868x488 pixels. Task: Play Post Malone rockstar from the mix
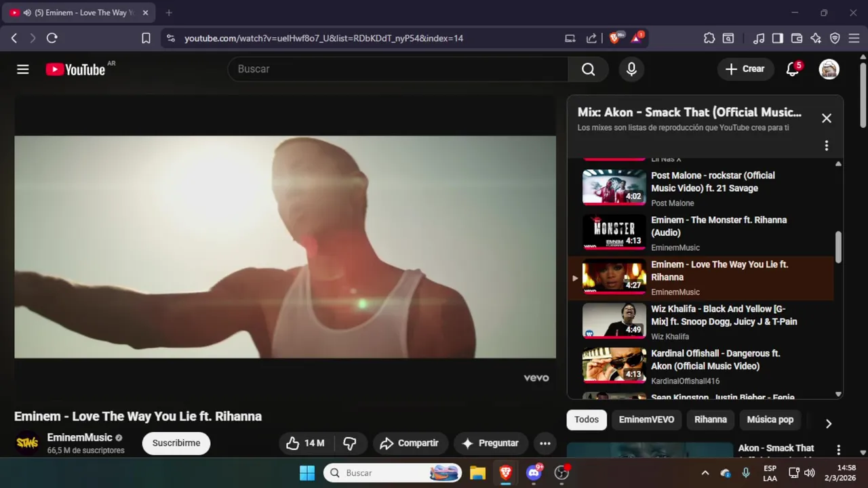701,188
